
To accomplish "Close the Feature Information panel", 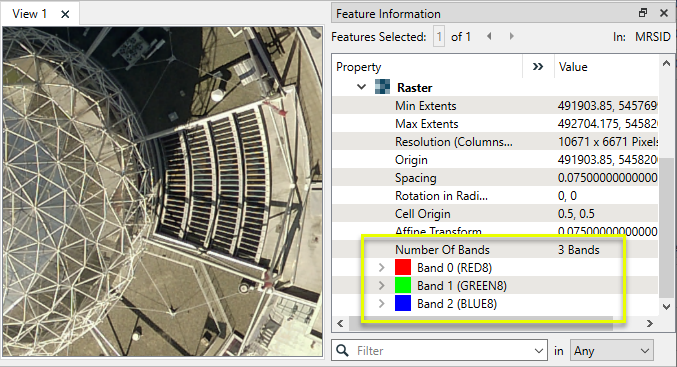I will (x=664, y=13).
